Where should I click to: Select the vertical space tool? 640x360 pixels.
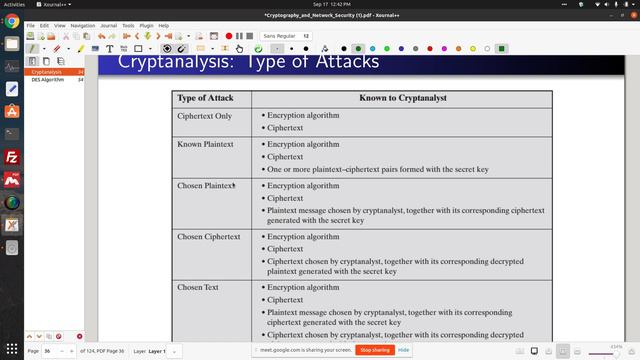click(224, 49)
